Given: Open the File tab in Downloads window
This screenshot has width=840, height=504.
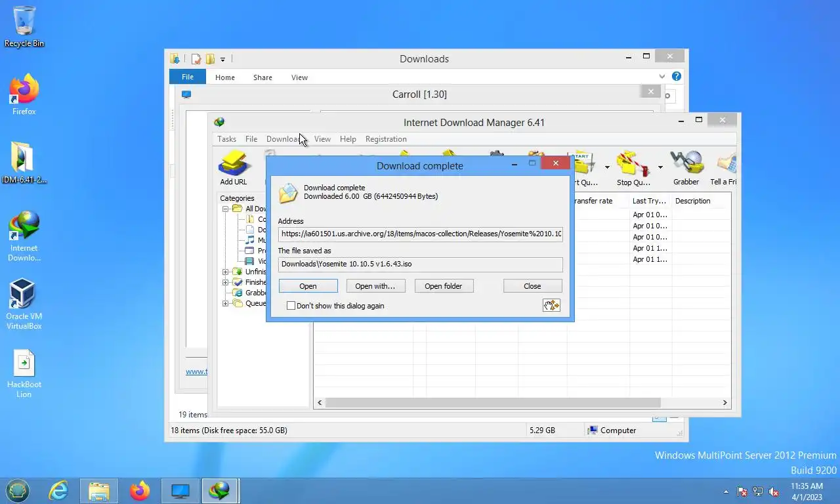Looking at the screenshot, I should 188,77.
